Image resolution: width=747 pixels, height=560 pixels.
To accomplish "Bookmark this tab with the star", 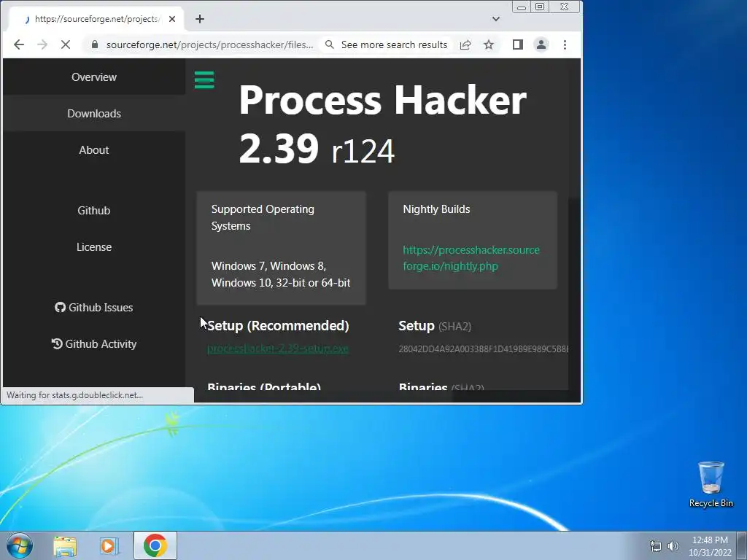I will pyautogui.click(x=489, y=44).
